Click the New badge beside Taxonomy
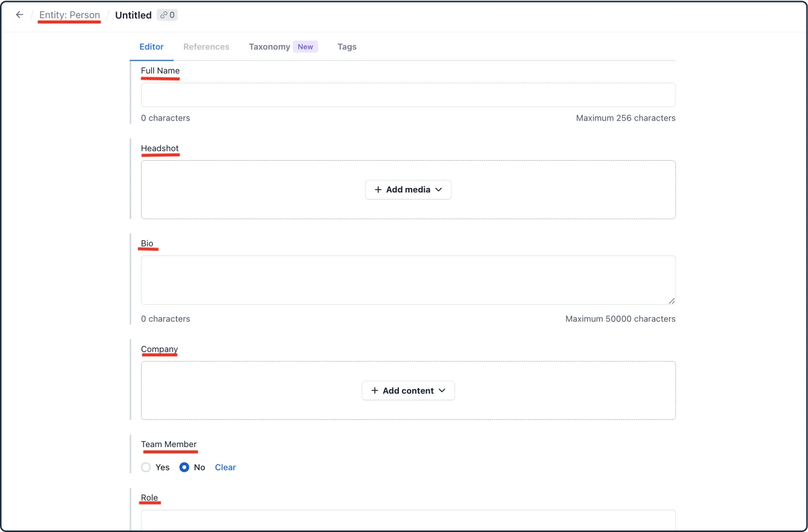 click(305, 46)
